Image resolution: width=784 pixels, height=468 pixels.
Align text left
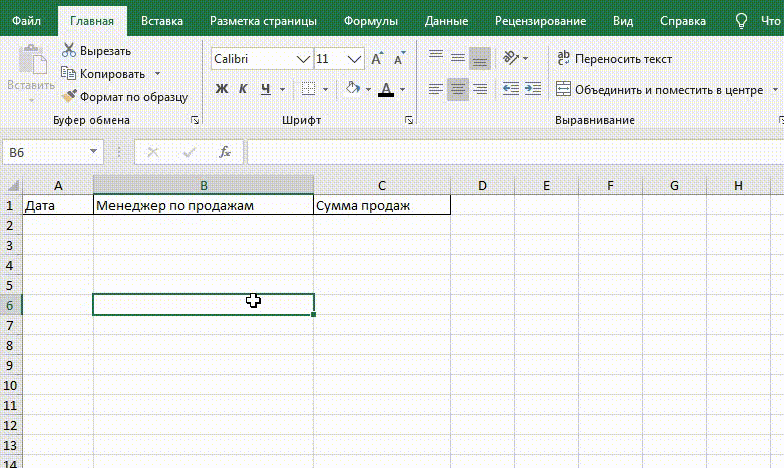(x=436, y=90)
